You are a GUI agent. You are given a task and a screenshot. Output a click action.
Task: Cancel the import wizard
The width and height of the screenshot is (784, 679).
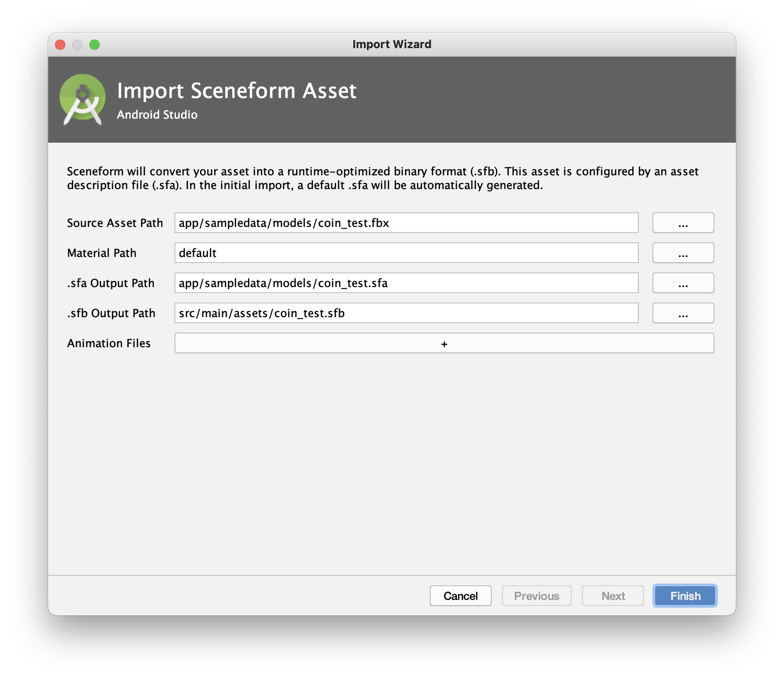460,596
